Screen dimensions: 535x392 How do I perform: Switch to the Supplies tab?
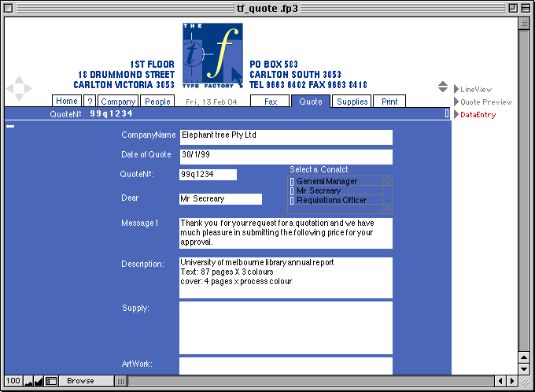pos(352,102)
